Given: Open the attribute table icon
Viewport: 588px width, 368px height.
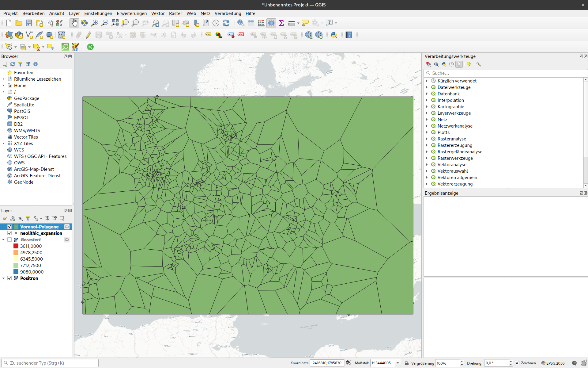Looking at the screenshot, I should [x=251, y=23].
